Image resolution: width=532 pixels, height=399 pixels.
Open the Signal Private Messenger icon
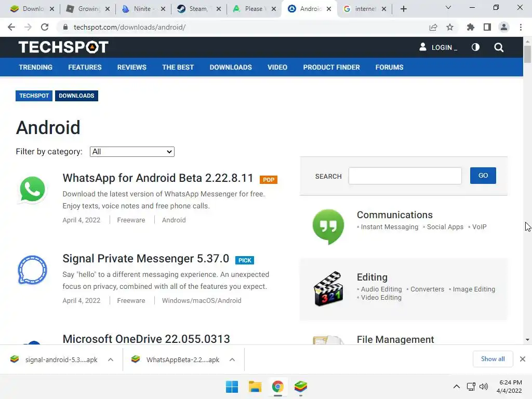32,270
